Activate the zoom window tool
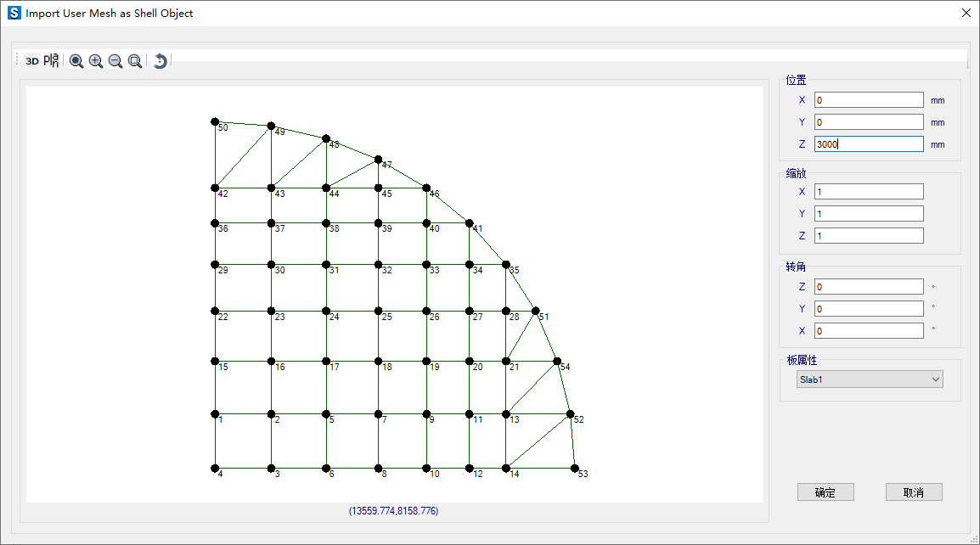The height and width of the screenshot is (545, 980). coord(135,61)
